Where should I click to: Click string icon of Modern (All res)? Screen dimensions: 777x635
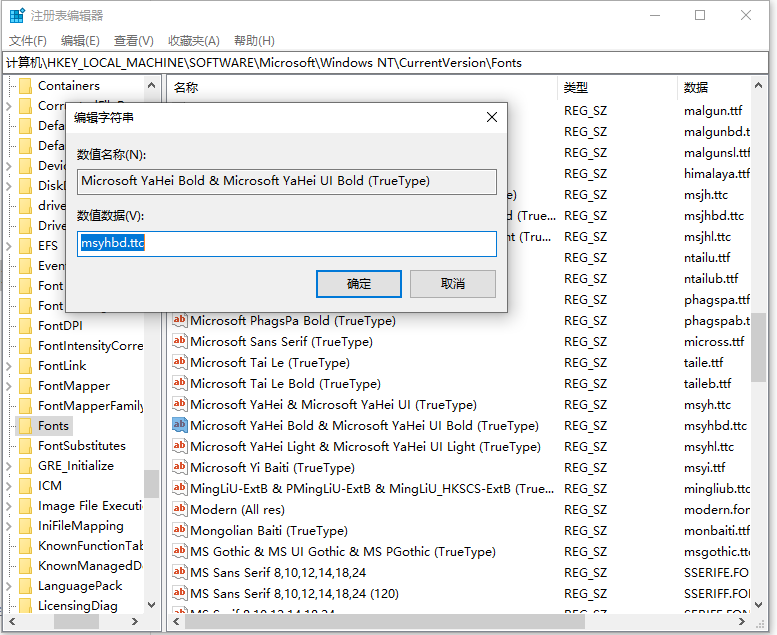(x=179, y=509)
